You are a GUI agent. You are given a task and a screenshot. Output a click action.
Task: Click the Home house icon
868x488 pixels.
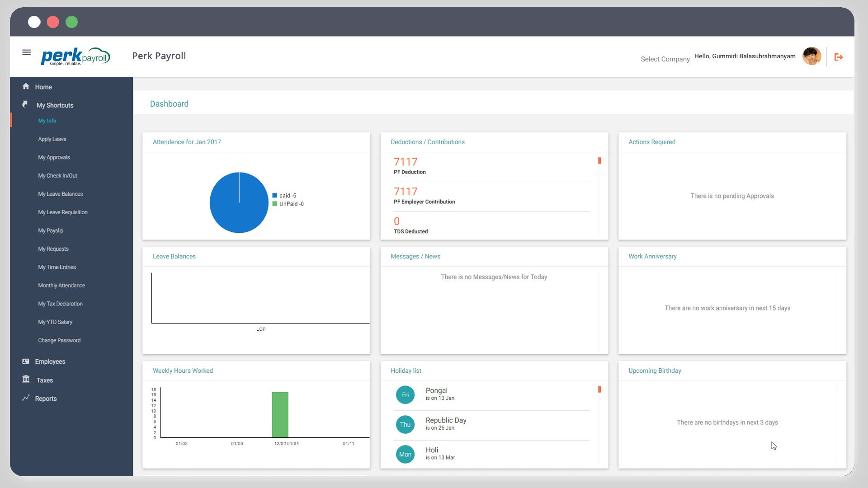[x=26, y=86]
